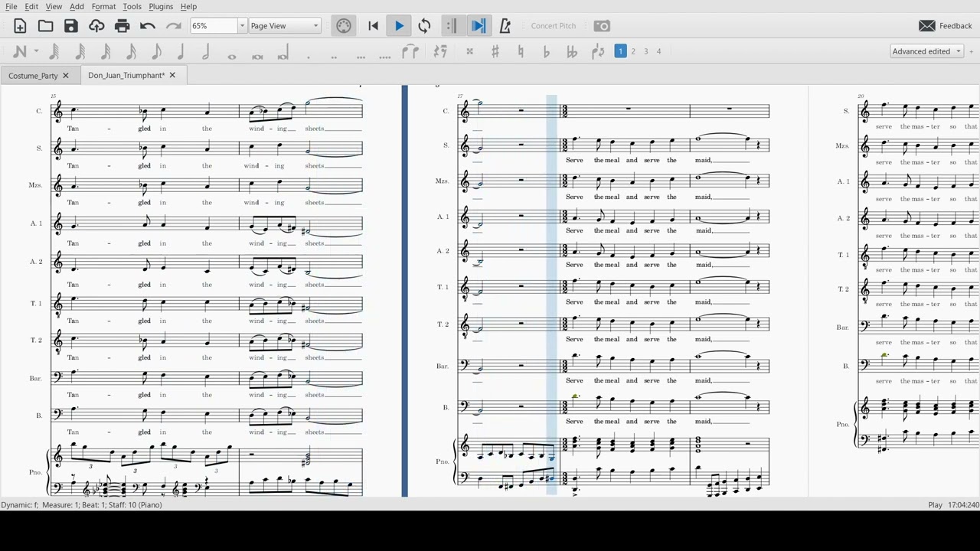
Task: Open the Add menu
Action: tap(77, 6)
